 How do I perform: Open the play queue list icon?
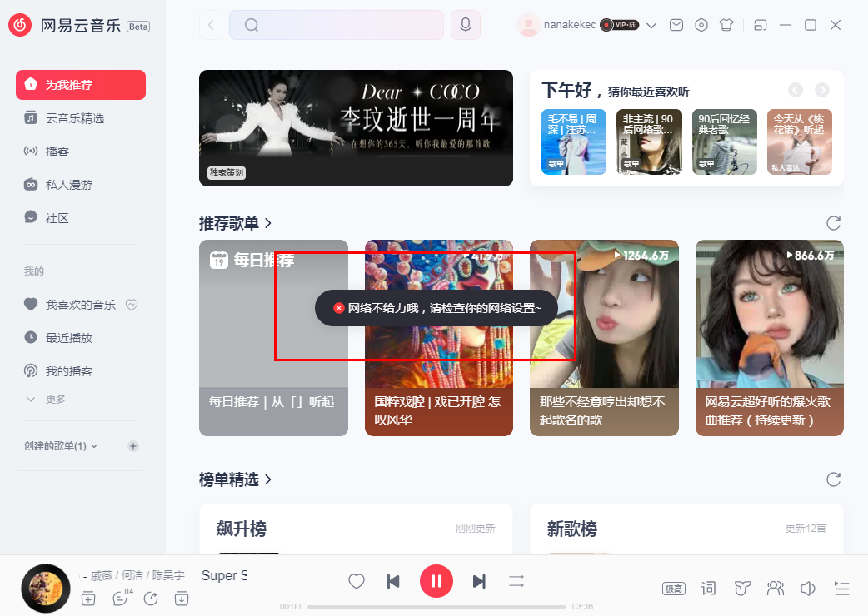(x=841, y=589)
